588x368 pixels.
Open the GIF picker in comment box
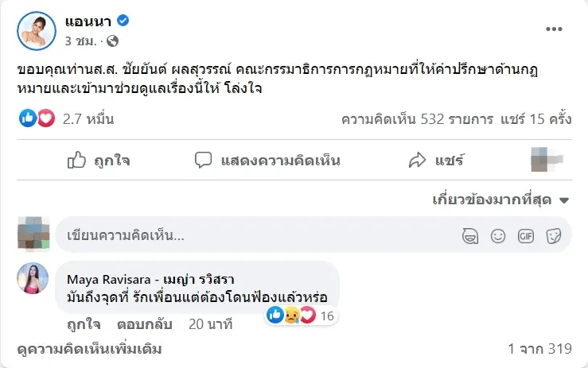(x=526, y=235)
